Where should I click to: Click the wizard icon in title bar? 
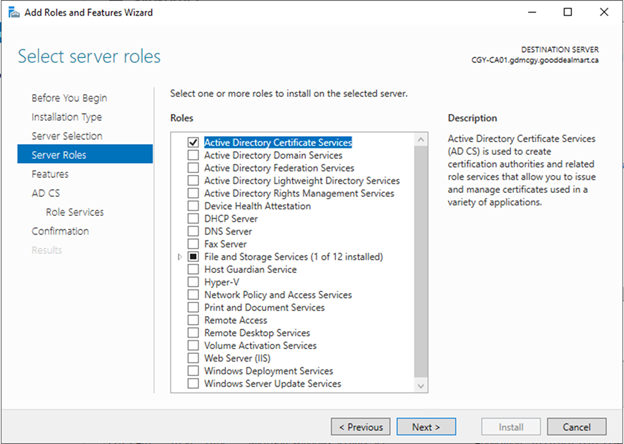14,13
